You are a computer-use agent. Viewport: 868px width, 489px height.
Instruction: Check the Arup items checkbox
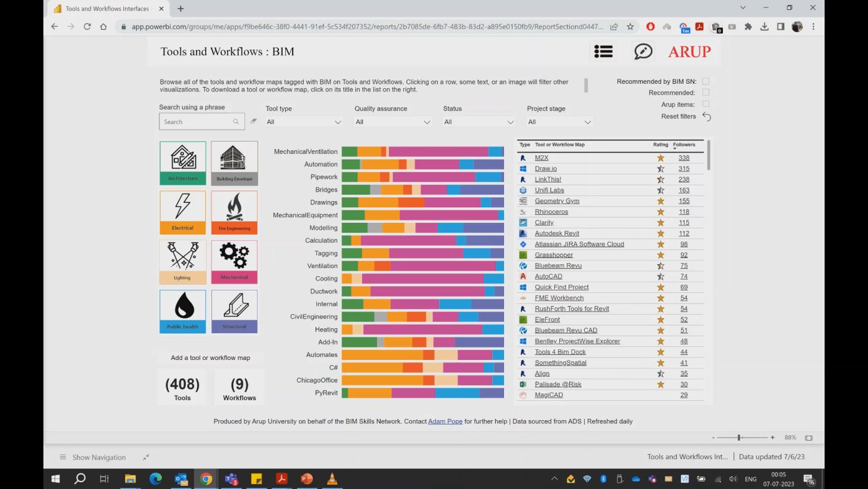(706, 104)
